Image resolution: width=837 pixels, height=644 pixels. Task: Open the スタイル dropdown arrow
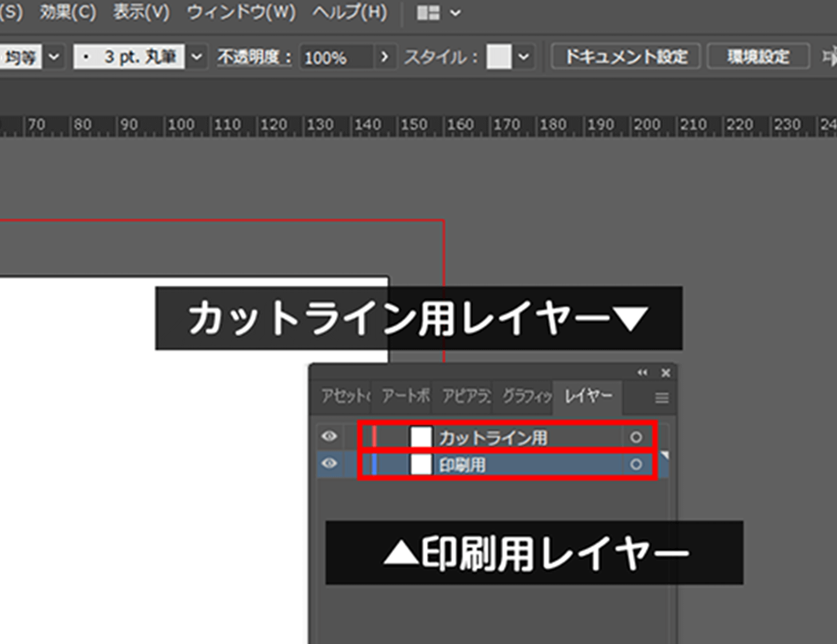(523, 56)
